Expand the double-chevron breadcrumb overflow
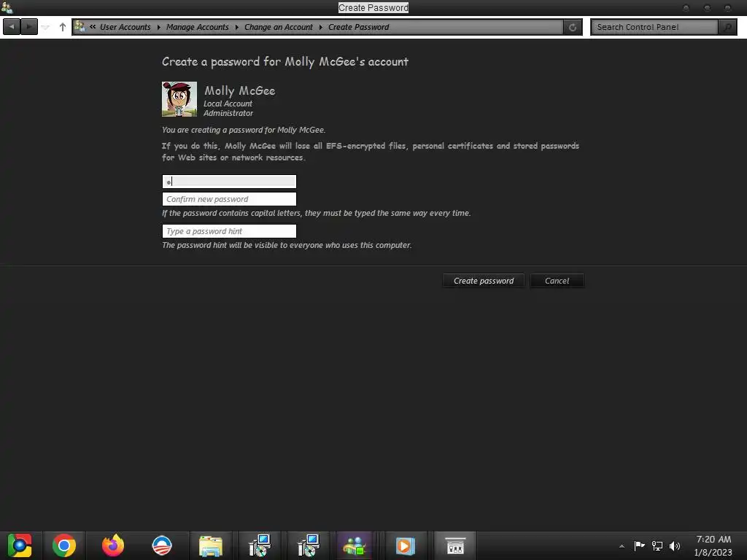Image resolution: width=747 pixels, height=560 pixels. [x=93, y=27]
